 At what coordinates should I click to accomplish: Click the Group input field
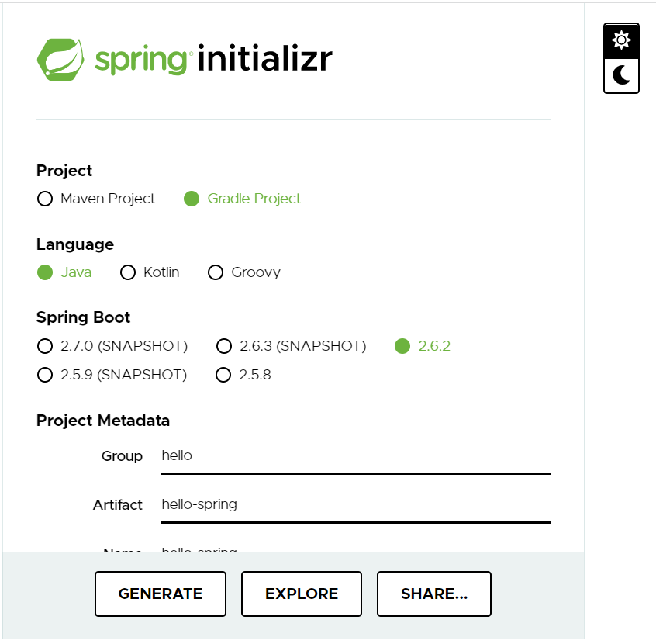(x=355, y=456)
